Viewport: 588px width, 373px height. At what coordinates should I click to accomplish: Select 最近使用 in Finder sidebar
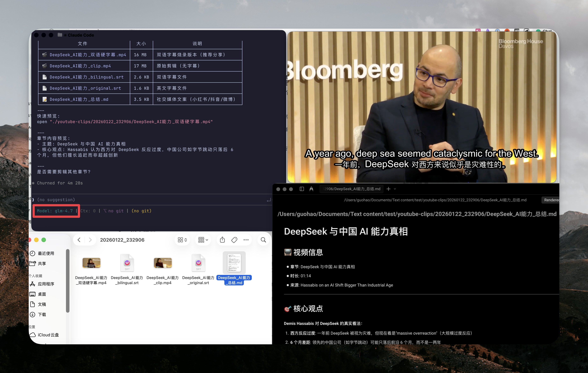(x=46, y=253)
